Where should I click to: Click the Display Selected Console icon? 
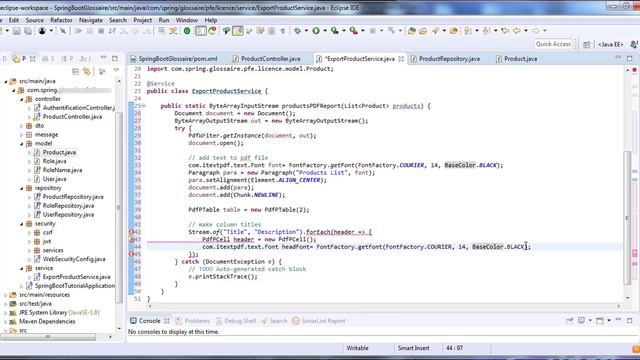tap(582, 321)
